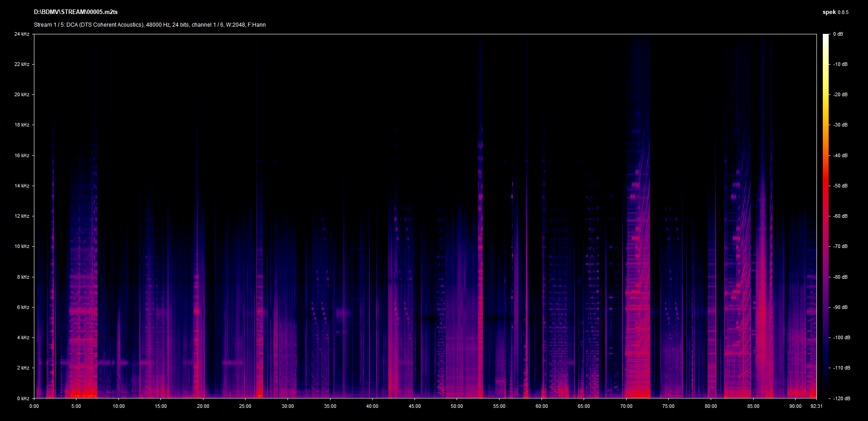The height and width of the screenshot is (421, 868).
Task: Click the 0 kHz frequency axis label
Action: (23, 398)
